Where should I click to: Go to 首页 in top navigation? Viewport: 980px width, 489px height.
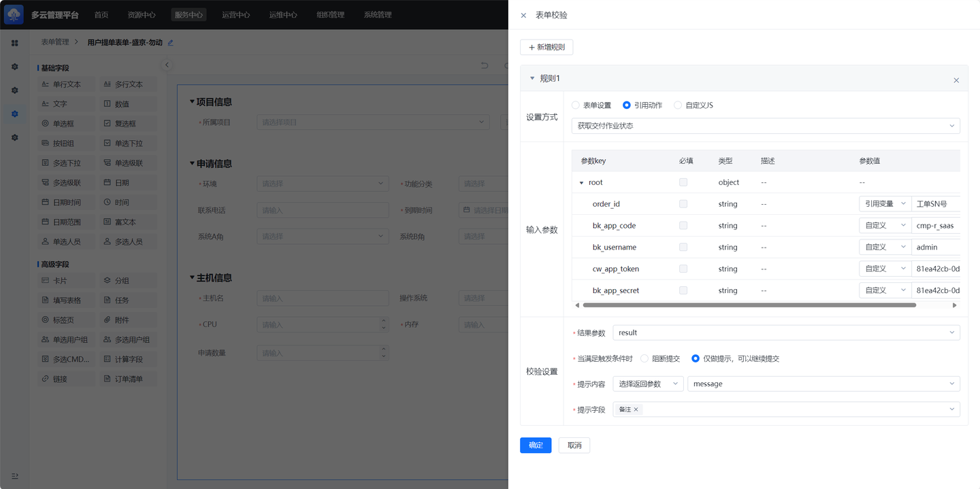click(101, 15)
